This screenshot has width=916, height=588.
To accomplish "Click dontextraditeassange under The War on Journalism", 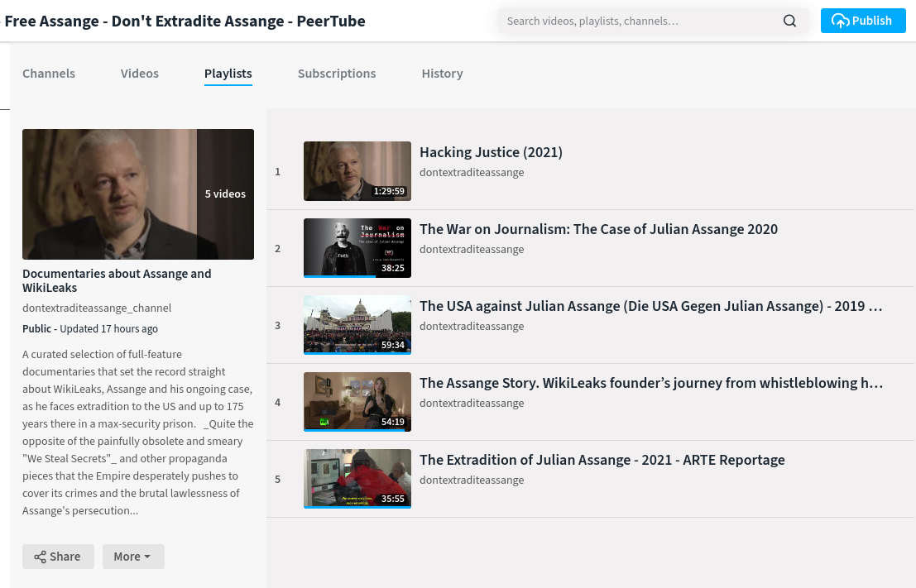I will pos(472,249).
